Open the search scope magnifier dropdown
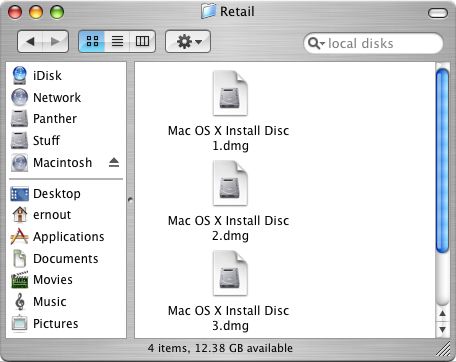456x362 pixels. pyautogui.click(x=316, y=43)
